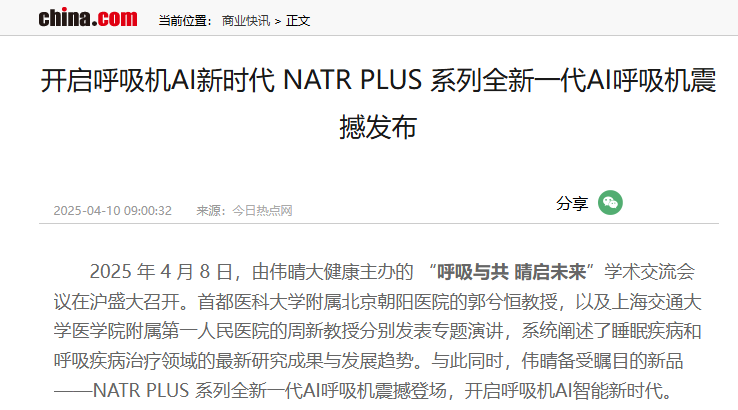Click the name 周新教授 in the article
This screenshot has width=738, height=410.
click(x=323, y=331)
